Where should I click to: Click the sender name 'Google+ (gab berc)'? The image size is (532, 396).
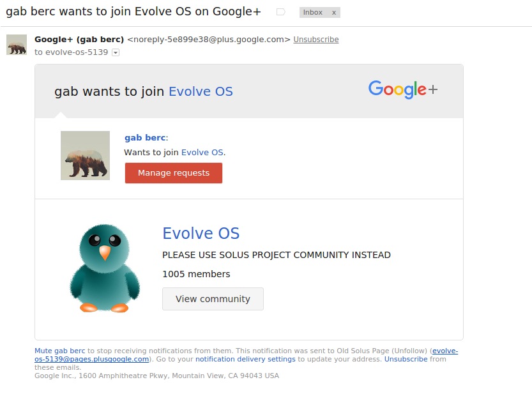tap(79, 40)
